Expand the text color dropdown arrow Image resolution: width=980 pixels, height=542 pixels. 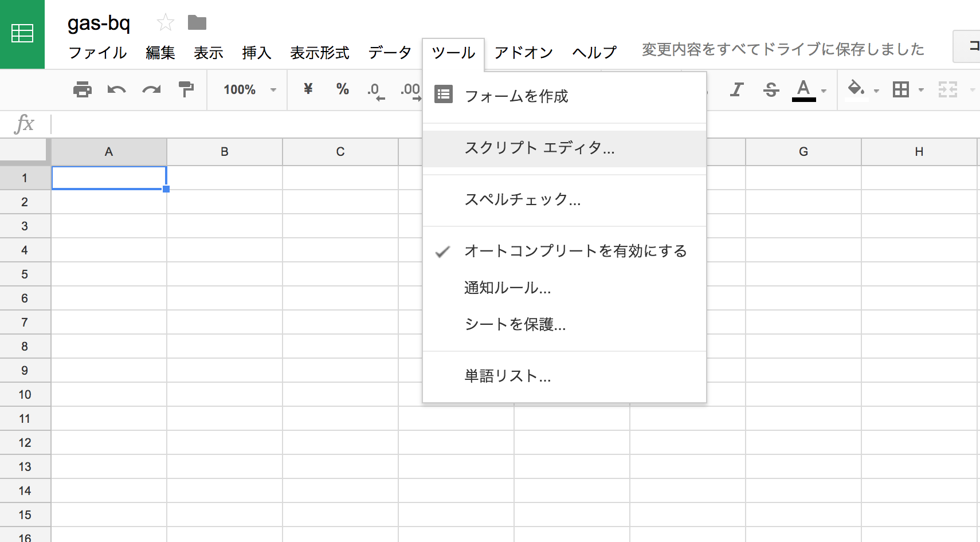pos(824,91)
